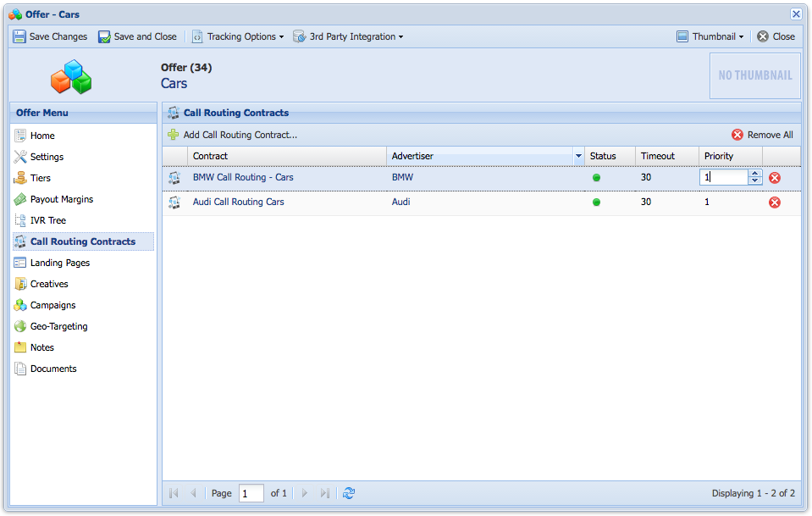Click the BMW row priority input field
812x516 pixels.
coord(724,177)
